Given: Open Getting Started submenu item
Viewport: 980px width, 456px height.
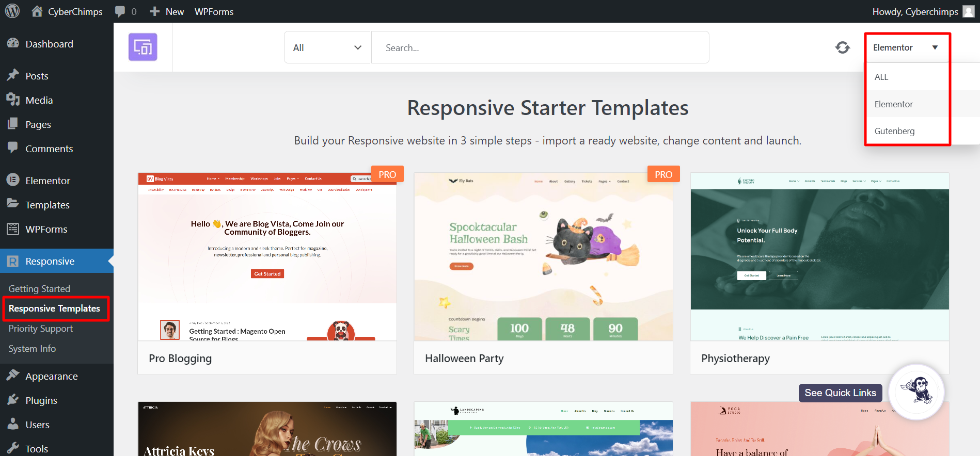Looking at the screenshot, I should [x=39, y=289].
